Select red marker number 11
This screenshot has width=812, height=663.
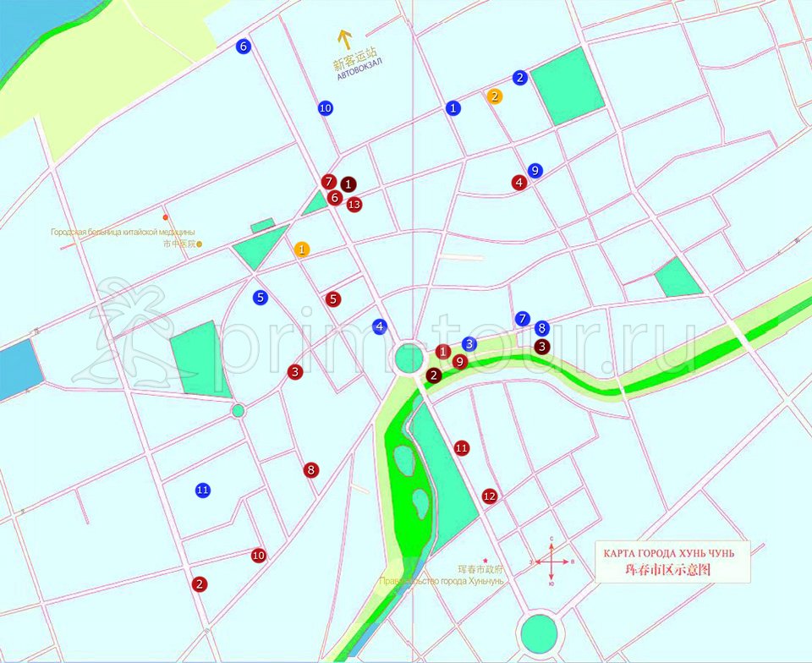pyautogui.click(x=461, y=448)
